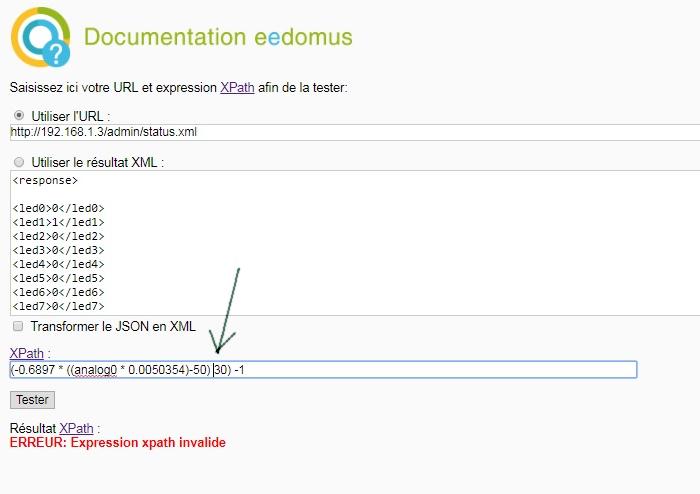
Task: Focus the XPath expression input field
Action: tap(323, 369)
